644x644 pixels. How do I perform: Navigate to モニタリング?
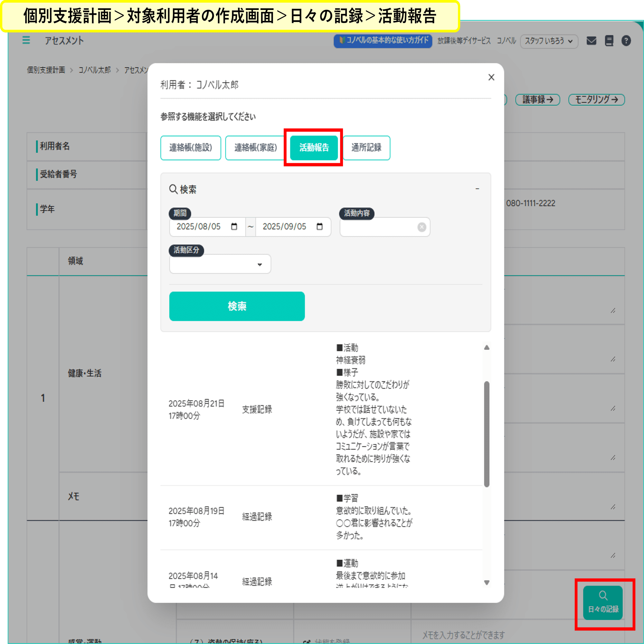(x=596, y=99)
